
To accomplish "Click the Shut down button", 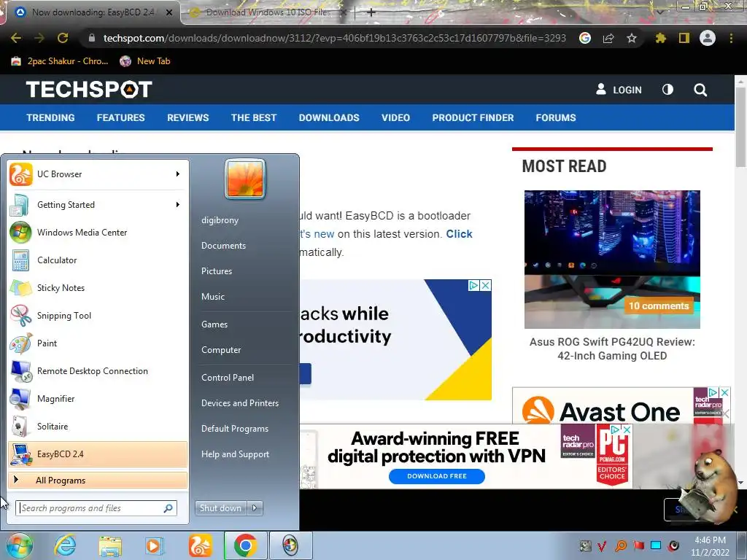I will [x=220, y=508].
